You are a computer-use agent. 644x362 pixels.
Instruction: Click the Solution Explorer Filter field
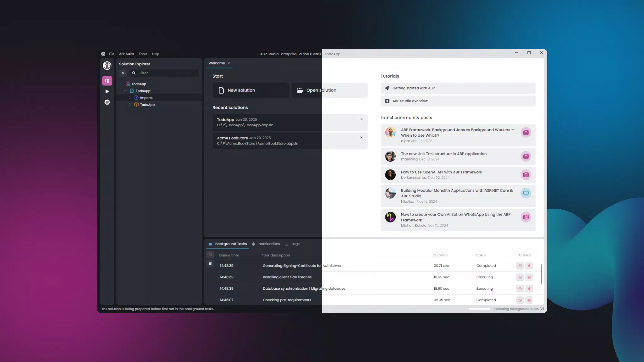pos(164,73)
